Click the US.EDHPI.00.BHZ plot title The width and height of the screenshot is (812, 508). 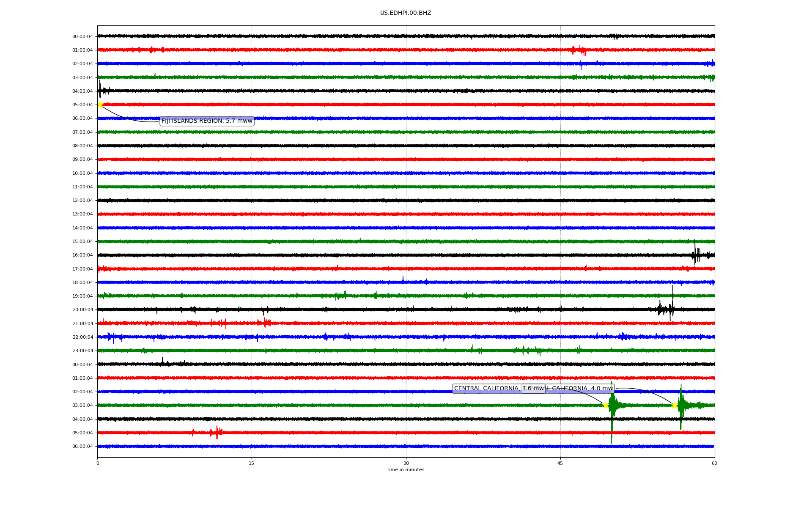pyautogui.click(x=406, y=13)
